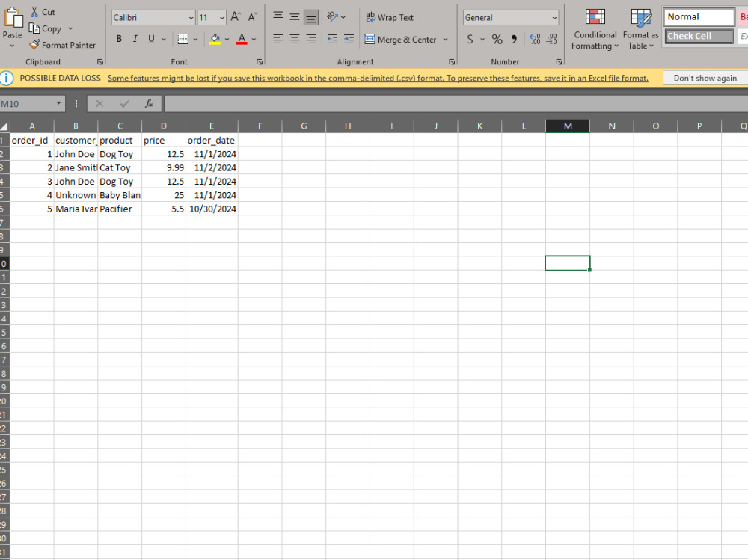This screenshot has width=748, height=560.
Task: Open Alignment settings dialog launcher
Action: pyautogui.click(x=452, y=62)
